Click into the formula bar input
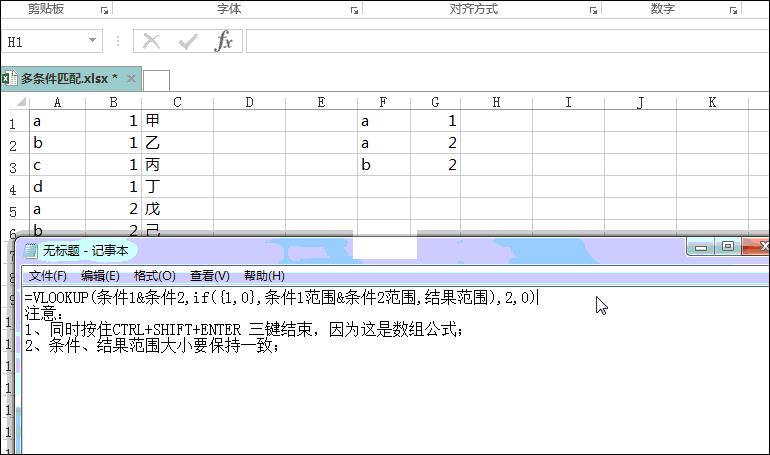Screen dimensions: 770x455 pos(508,41)
